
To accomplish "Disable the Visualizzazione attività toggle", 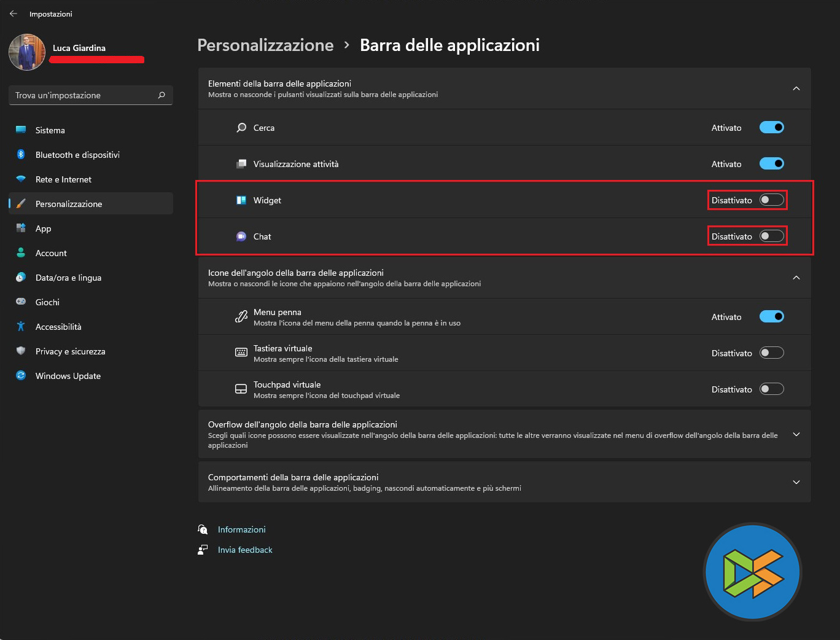I will (x=772, y=164).
